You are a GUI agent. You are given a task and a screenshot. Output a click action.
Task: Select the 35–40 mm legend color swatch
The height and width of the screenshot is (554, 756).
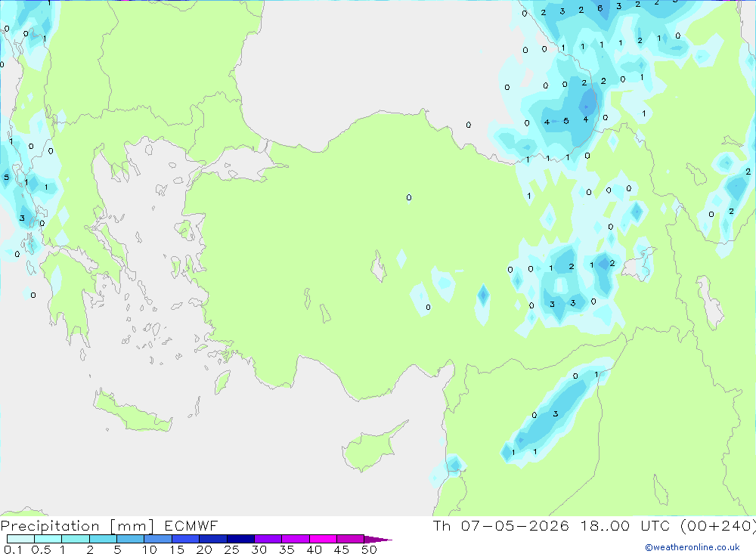[x=295, y=539]
